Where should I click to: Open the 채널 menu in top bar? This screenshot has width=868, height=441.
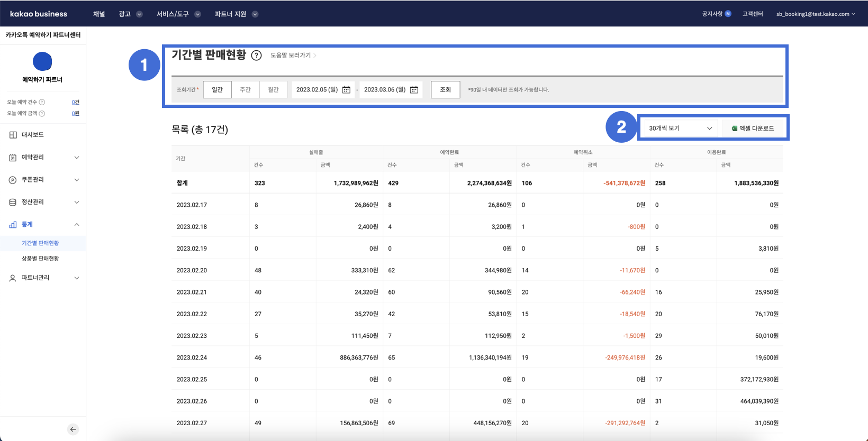[x=99, y=14]
